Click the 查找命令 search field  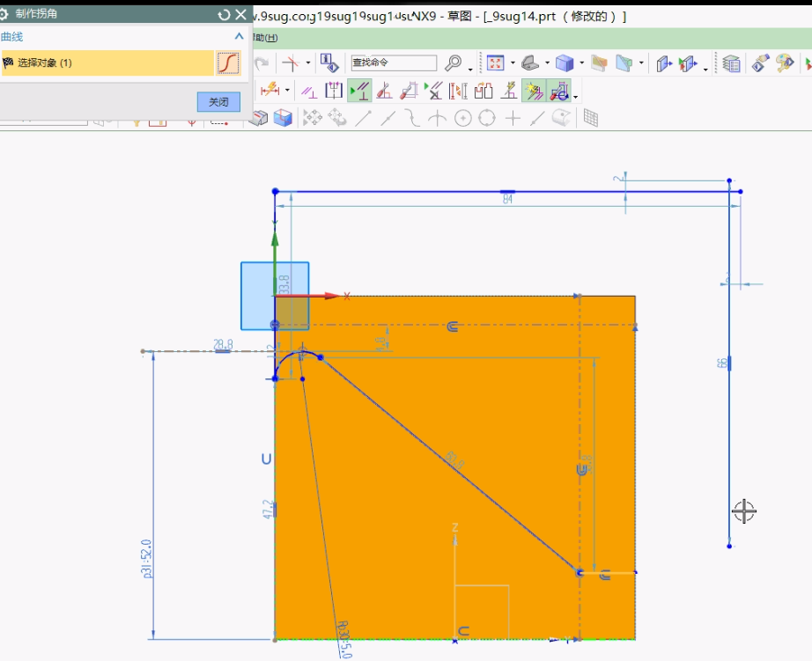coord(394,62)
